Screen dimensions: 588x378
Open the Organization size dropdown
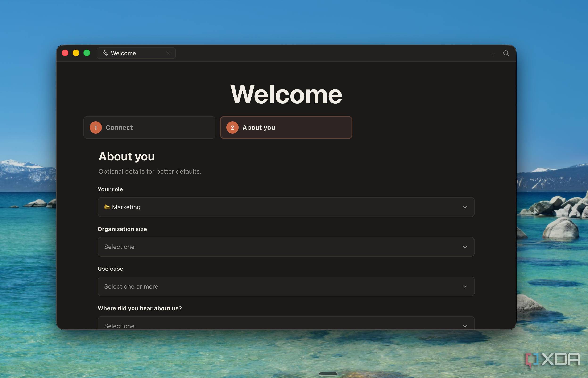(x=286, y=247)
